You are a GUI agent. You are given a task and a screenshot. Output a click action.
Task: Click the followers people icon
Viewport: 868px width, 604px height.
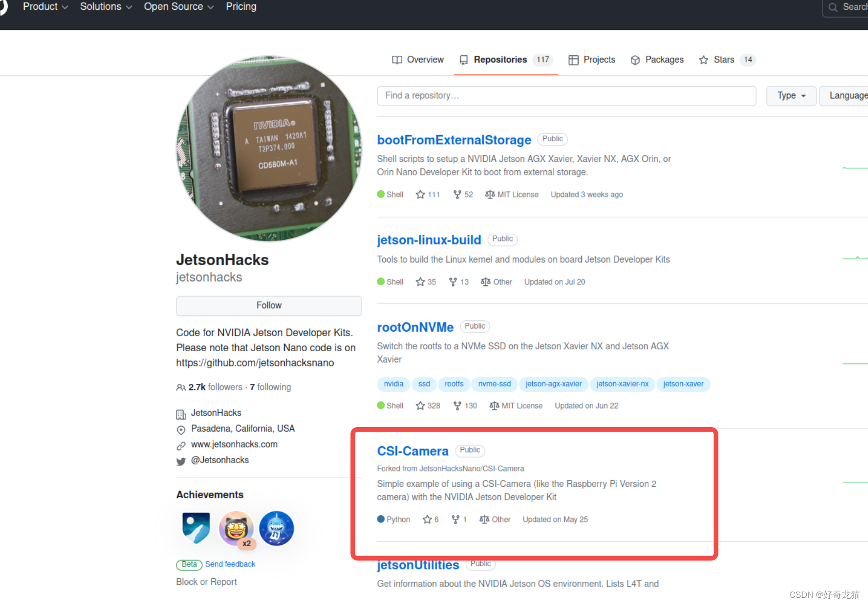click(x=181, y=387)
